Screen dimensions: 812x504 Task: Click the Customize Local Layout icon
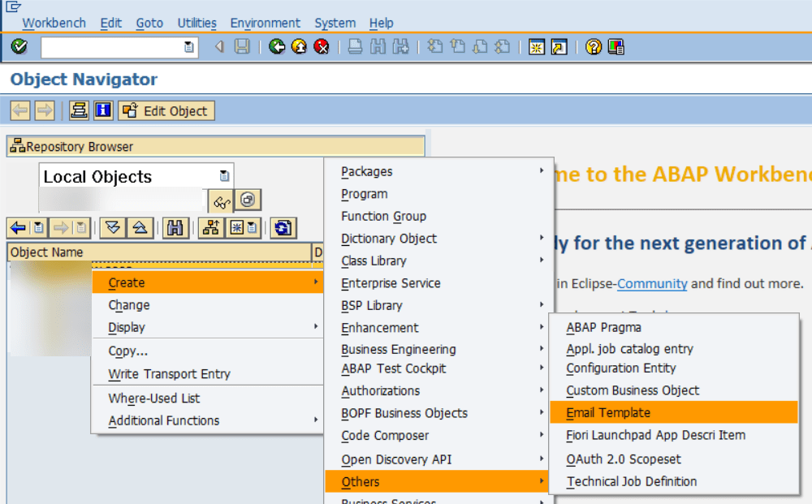coord(615,47)
